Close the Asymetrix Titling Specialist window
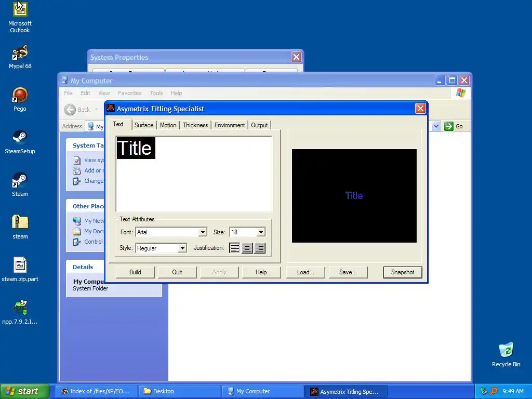The image size is (532, 399). [420, 108]
